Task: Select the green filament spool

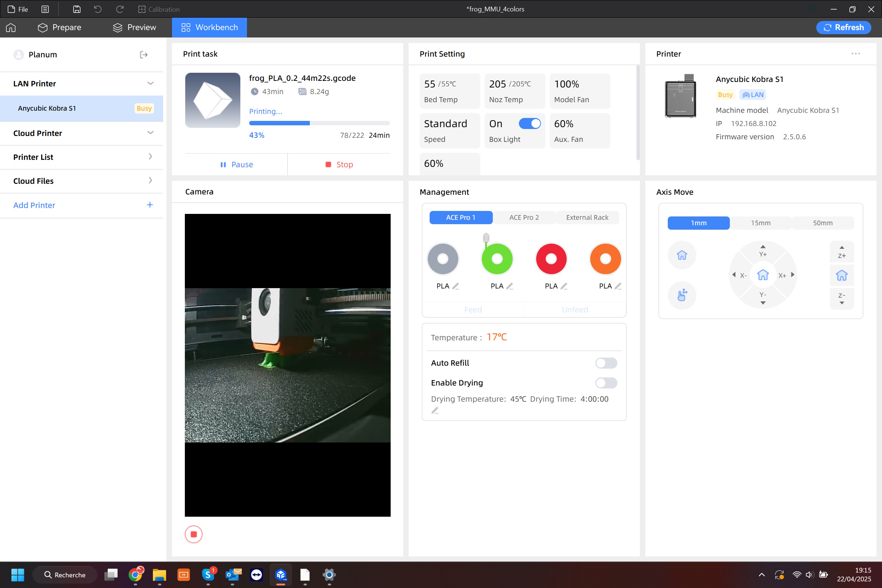Action: pyautogui.click(x=497, y=259)
